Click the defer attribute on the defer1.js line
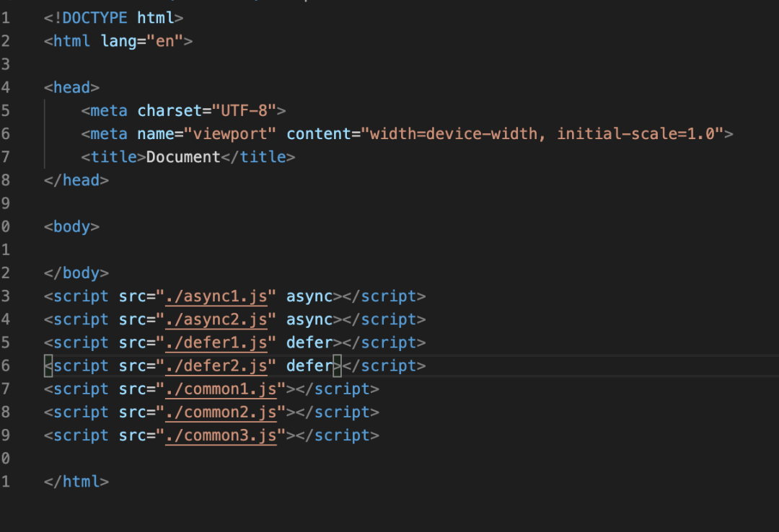 (x=309, y=342)
